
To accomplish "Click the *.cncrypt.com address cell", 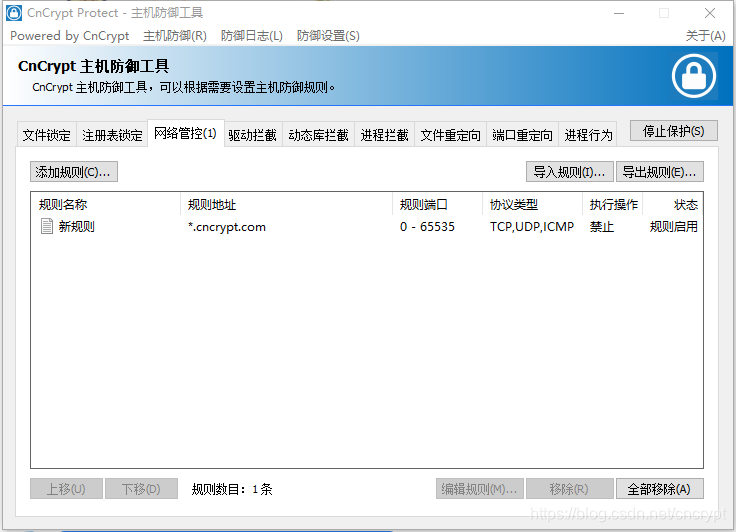I will tap(227, 227).
